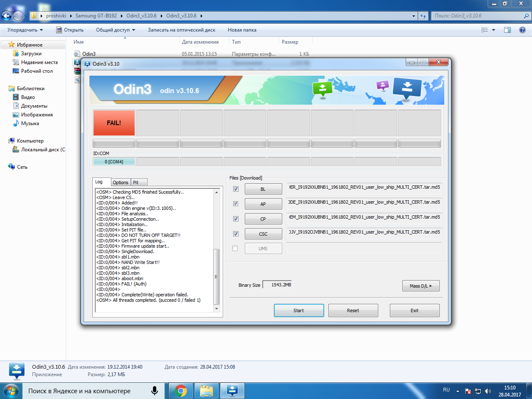This screenshot has height=399, width=532.
Task: Open the Windows Start menu orb
Action: tap(11, 391)
